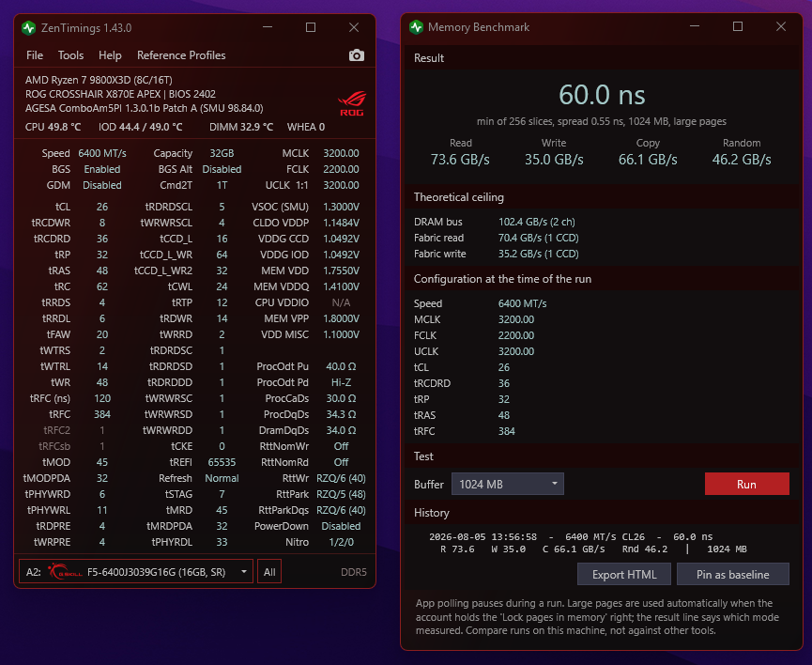Open the Help menu
Image resolution: width=812 pixels, height=665 pixels.
[x=110, y=55]
